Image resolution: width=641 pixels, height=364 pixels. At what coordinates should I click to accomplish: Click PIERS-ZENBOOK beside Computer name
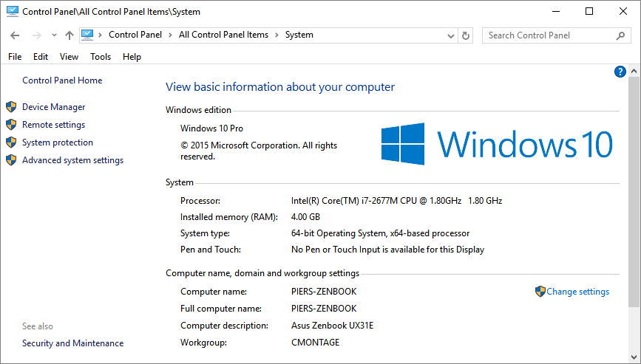pos(324,292)
